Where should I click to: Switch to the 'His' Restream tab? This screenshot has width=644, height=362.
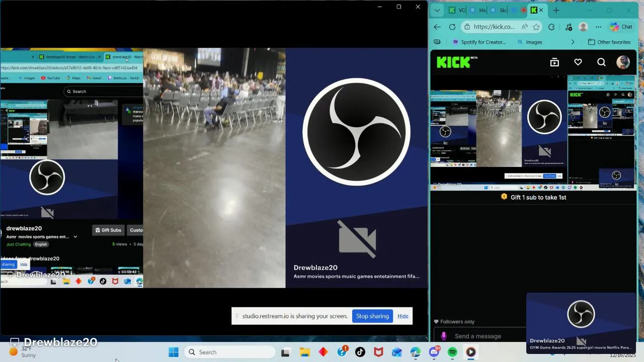[x=478, y=10]
